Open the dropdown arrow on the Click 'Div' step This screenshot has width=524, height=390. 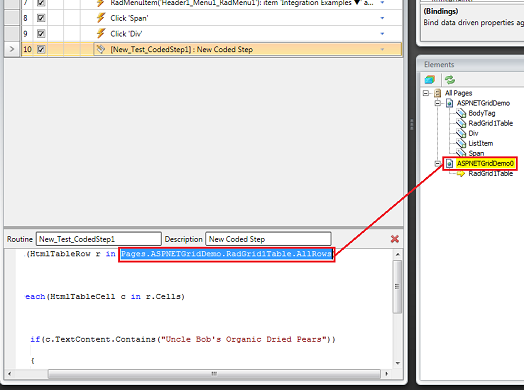click(382, 34)
